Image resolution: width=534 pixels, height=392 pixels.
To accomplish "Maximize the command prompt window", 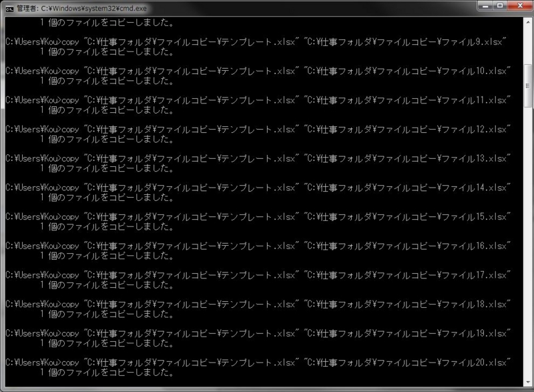I will point(500,6).
